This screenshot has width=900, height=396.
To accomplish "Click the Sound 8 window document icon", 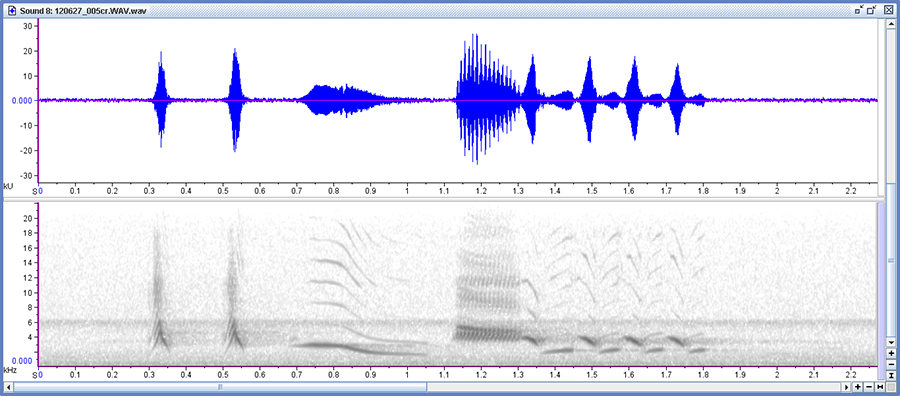I will pyautogui.click(x=12, y=11).
